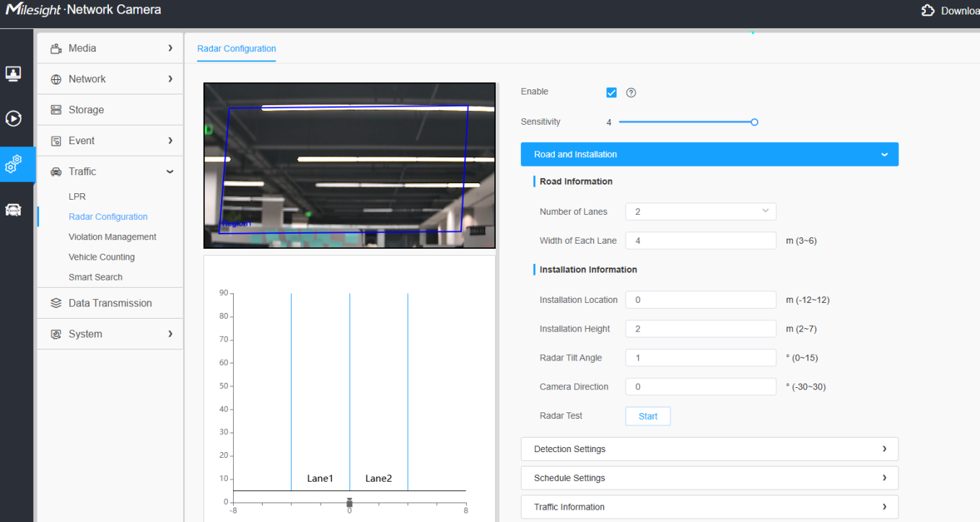Open Vehicle Counting in Traffic submenu
Image resolution: width=980 pixels, height=522 pixels.
(102, 257)
